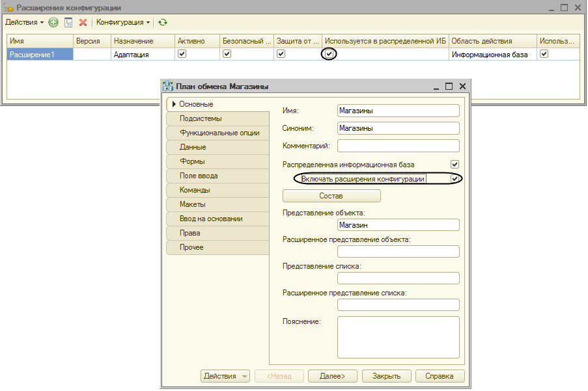
Task: Click the Состав button
Action: pyautogui.click(x=331, y=196)
